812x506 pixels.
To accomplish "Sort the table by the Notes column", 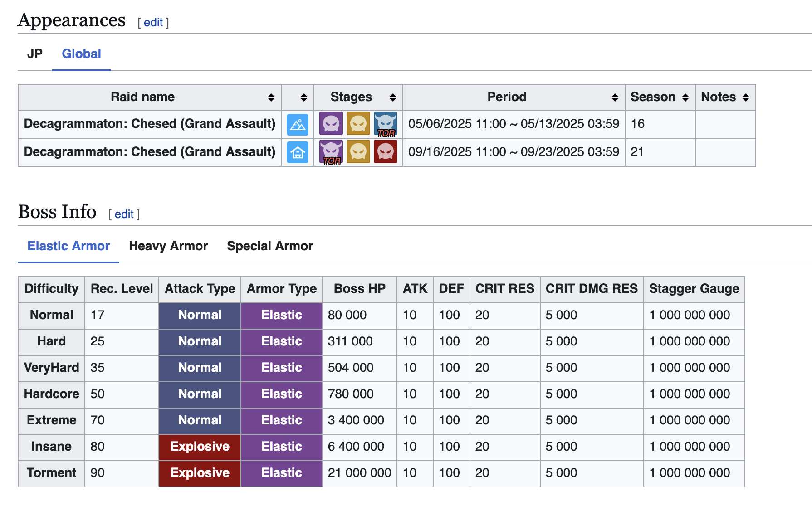I will coord(745,97).
